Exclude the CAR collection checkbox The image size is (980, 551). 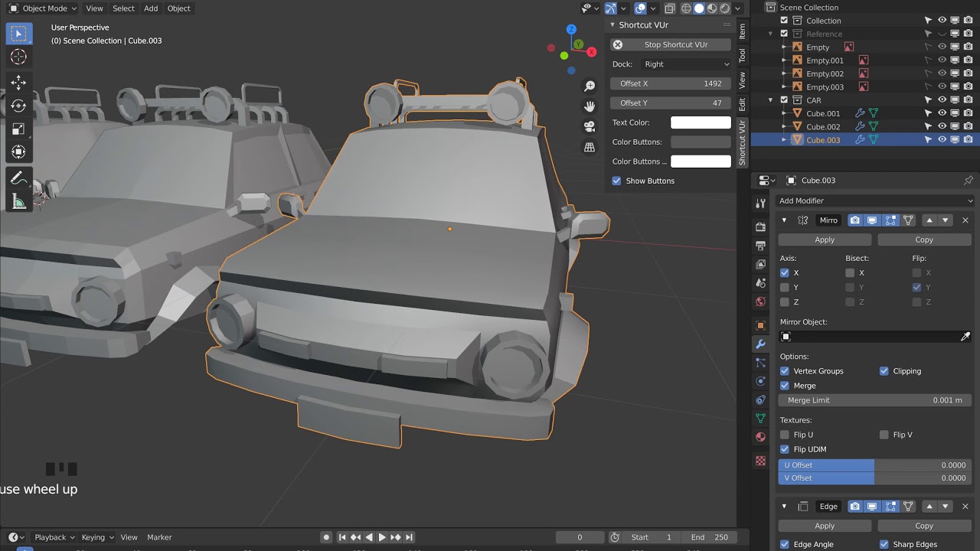tap(784, 100)
